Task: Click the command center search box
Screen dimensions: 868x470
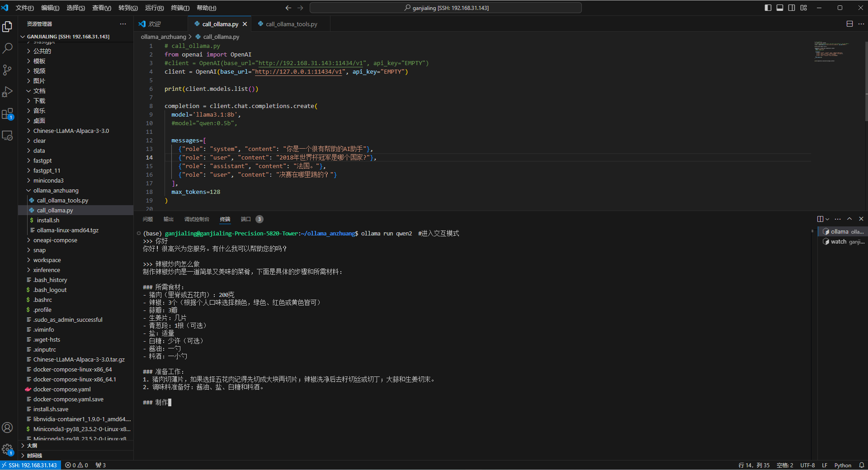Action: pyautogui.click(x=446, y=8)
